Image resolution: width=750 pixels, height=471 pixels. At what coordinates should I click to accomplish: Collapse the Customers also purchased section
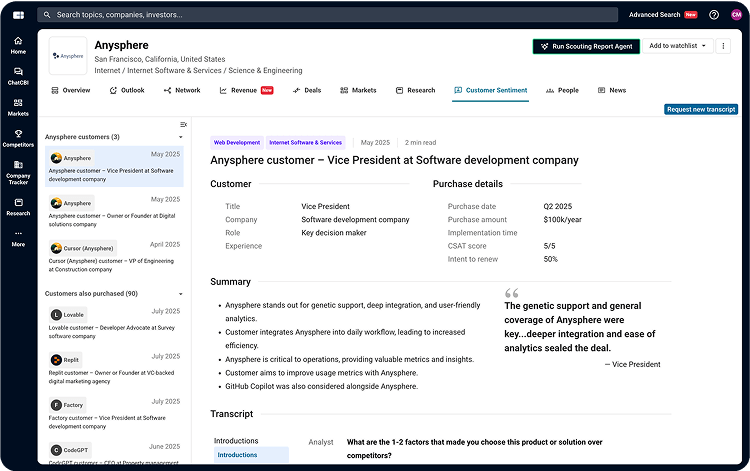pyautogui.click(x=182, y=294)
